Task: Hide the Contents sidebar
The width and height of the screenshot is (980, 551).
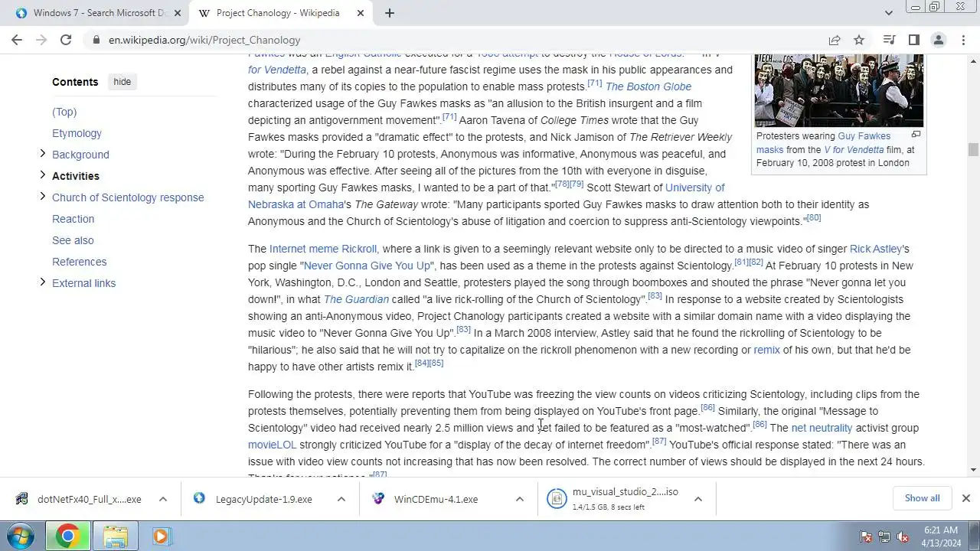Action: point(122,82)
